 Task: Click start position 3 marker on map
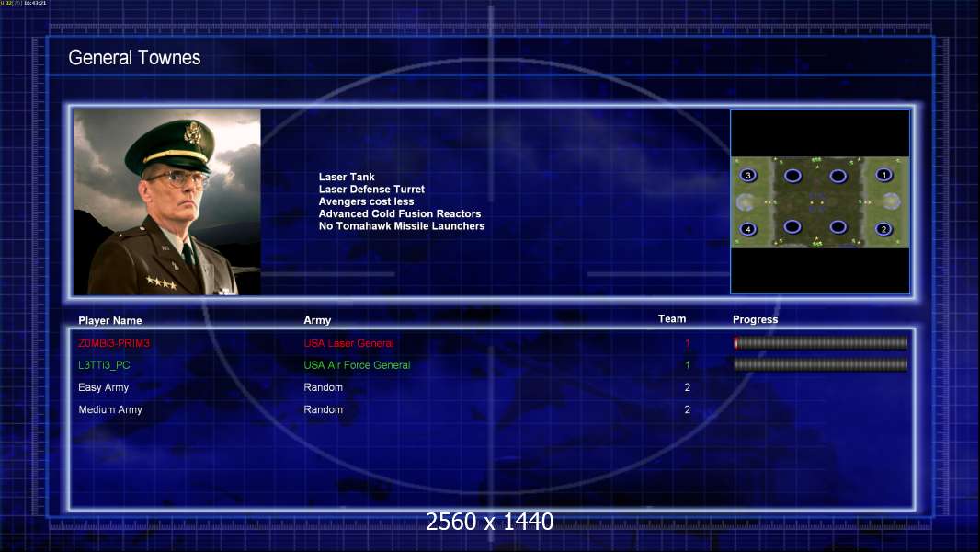coord(748,175)
